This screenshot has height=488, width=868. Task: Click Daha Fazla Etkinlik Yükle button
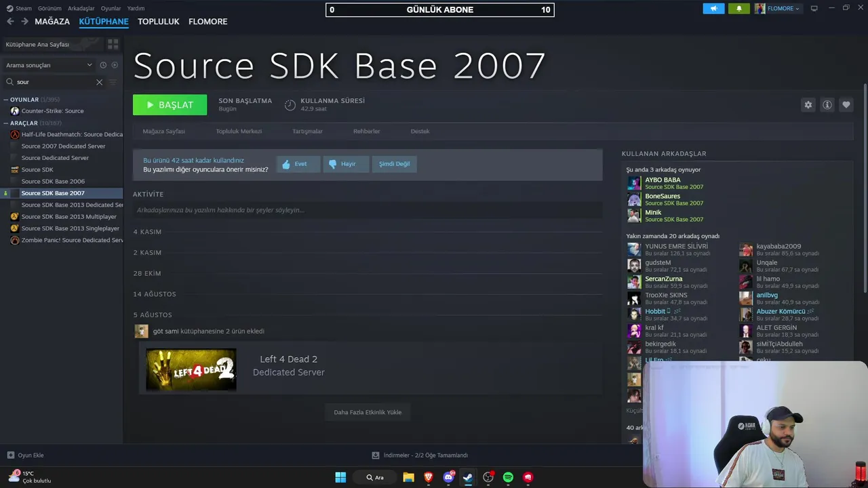pyautogui.click(x=368, y=412)
